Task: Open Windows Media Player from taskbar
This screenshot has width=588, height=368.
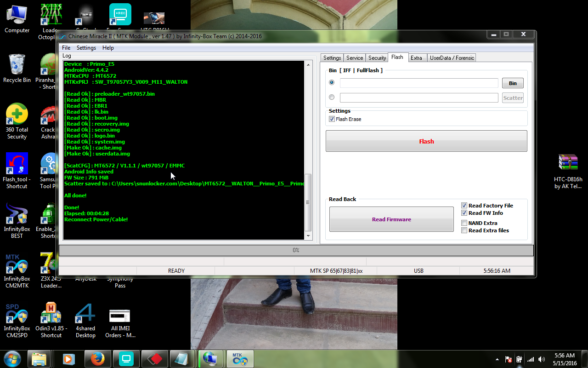Action: (68, 359)
